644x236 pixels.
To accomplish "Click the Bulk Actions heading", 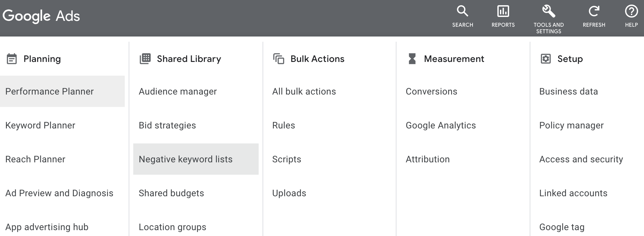I will (317, 59).
